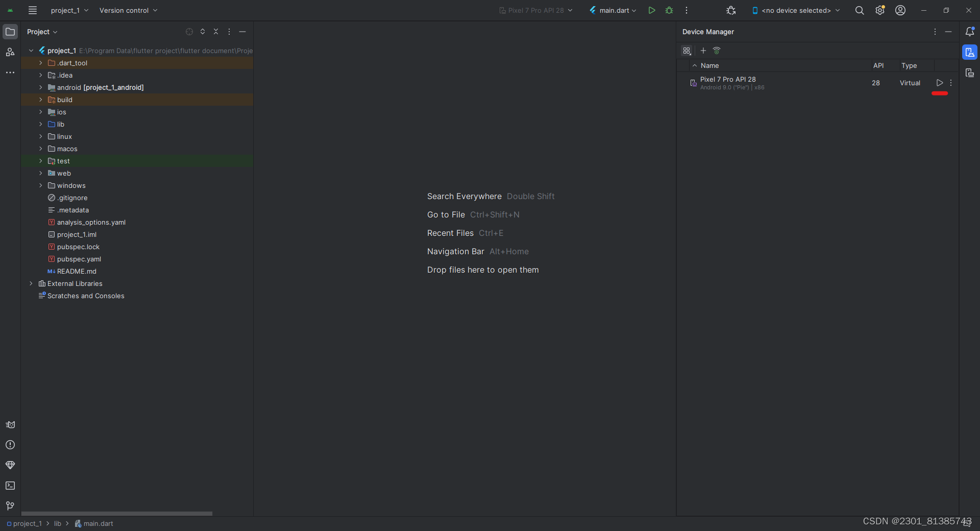Expand the android folder
This screenshot has height=531, width=980.
point(41,87)
